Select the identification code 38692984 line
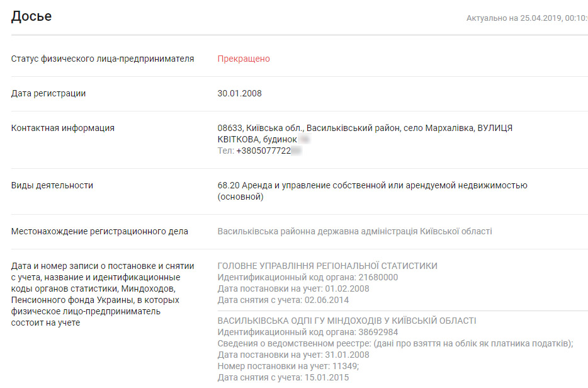588x388 pixels. [x=307, y=332]
